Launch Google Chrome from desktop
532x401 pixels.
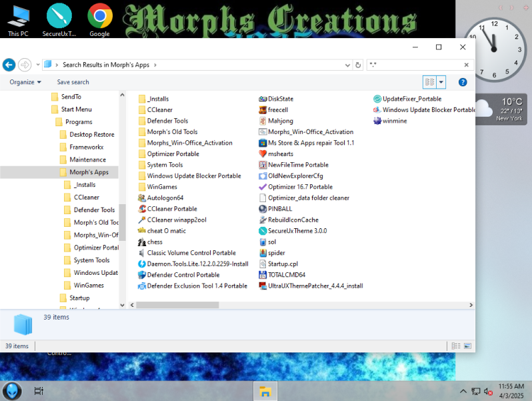[100, 19]
